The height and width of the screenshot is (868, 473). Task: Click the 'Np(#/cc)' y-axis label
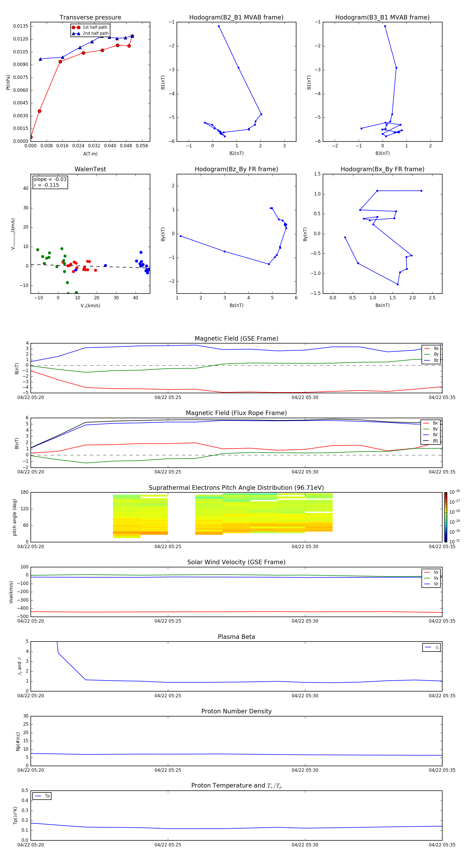point(18,741)
